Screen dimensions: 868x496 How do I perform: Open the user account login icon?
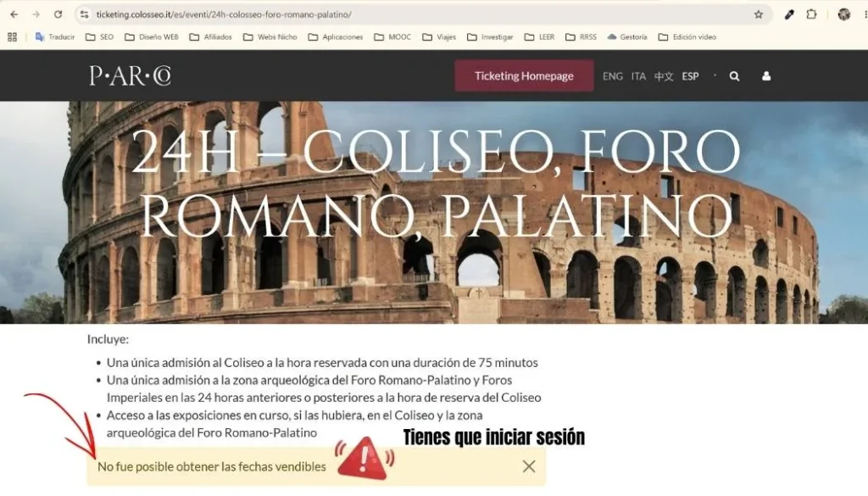click(x=766, y=76)
